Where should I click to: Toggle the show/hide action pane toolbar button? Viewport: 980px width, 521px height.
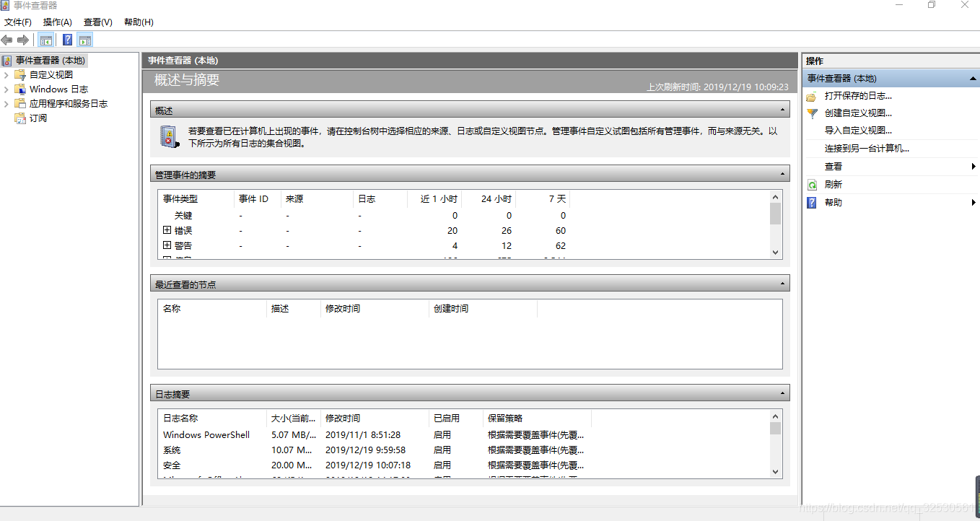coord(85,40)
